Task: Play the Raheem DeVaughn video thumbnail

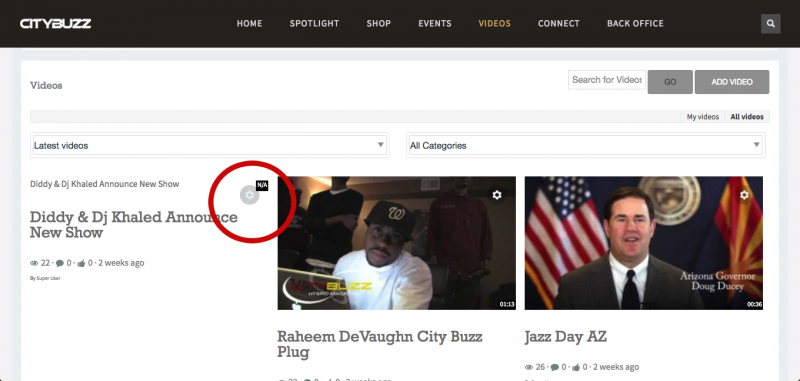Action: click(396, 243)
